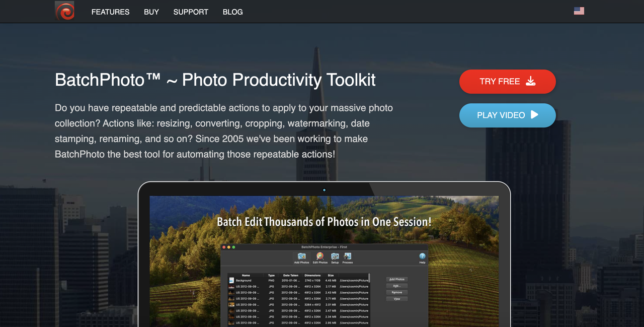644x327 pixels.
Task: Select the Edit Photos toolbar icon
Action: [320, 258]
